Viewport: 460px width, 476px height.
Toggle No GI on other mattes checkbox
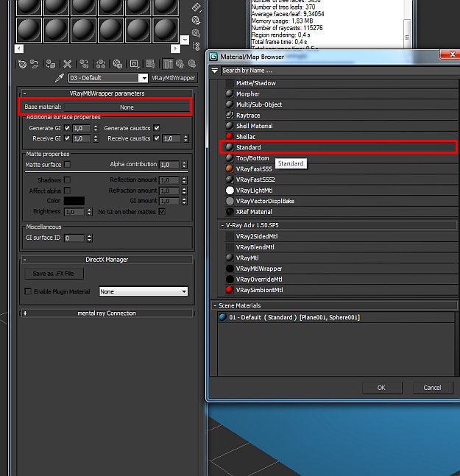[162, 212]
